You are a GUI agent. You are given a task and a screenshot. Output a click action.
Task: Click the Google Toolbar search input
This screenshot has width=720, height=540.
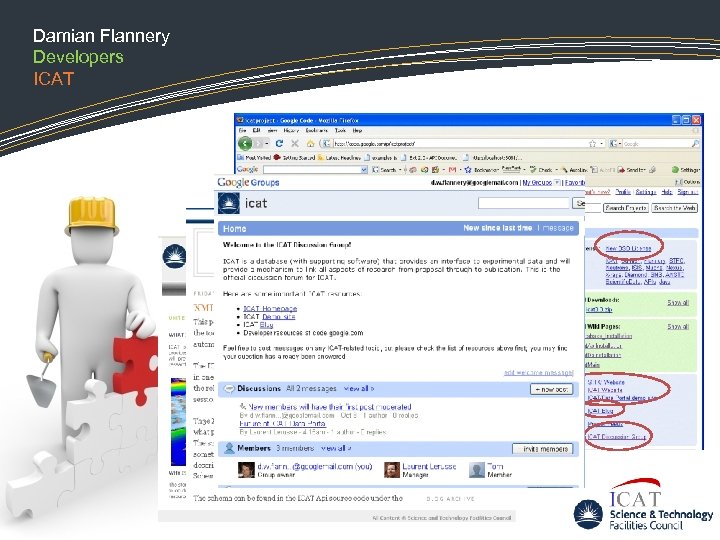click(312, 170)
